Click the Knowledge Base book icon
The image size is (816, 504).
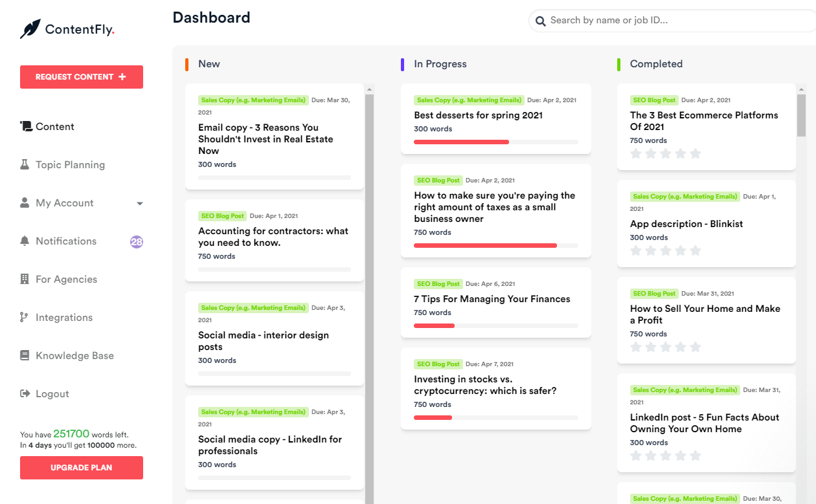pos(25,356)
